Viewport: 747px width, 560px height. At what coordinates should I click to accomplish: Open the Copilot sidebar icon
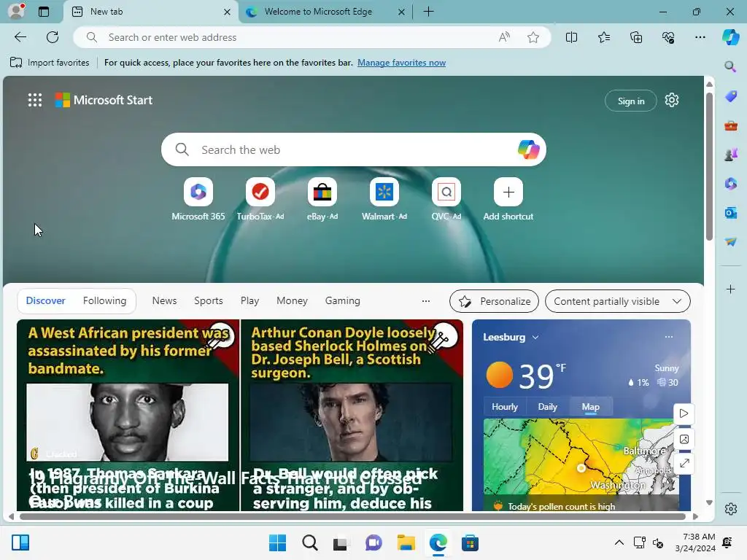tap(730, 37)
